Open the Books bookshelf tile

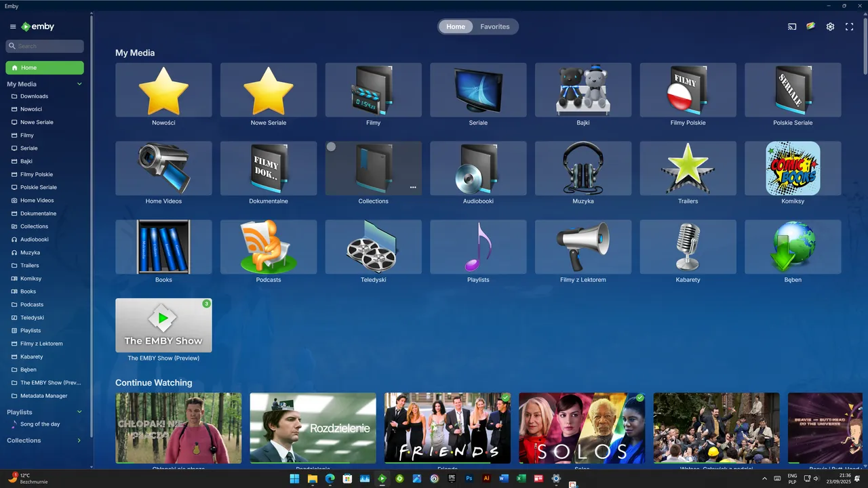(x=163, y=247)
